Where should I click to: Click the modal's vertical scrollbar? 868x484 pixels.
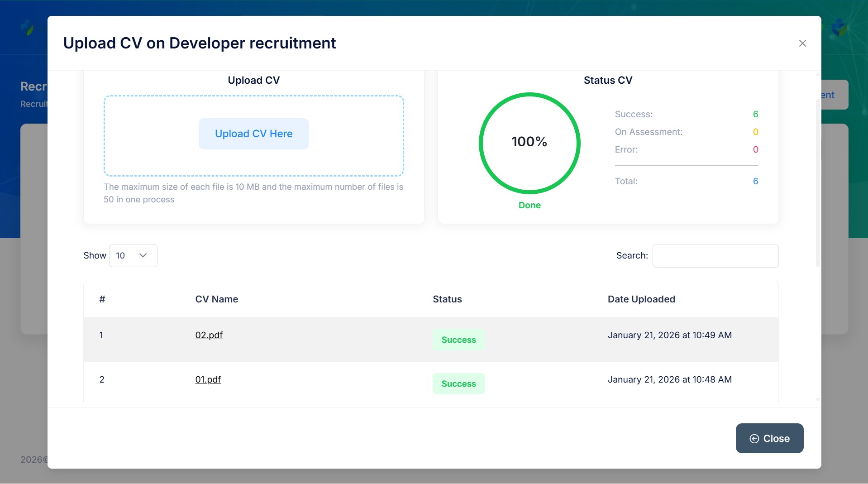point(817,181)
